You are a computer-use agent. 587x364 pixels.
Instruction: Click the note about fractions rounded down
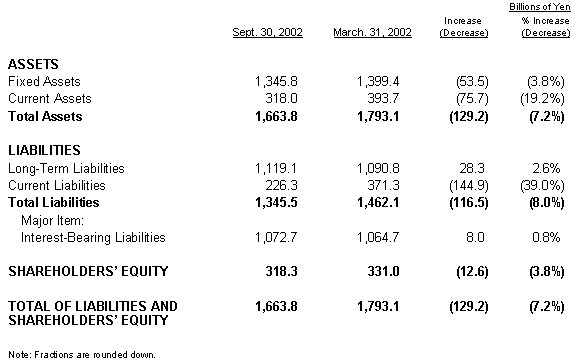tap(82, 354)
